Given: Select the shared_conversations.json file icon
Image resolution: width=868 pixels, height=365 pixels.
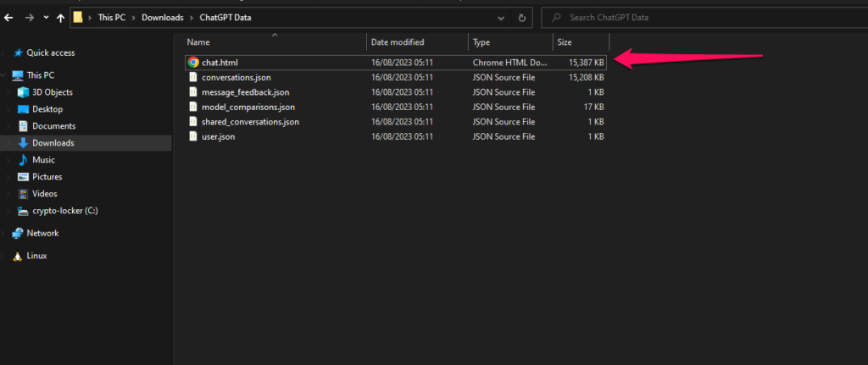Looking at the screenshot, I should tap(193, 122).
